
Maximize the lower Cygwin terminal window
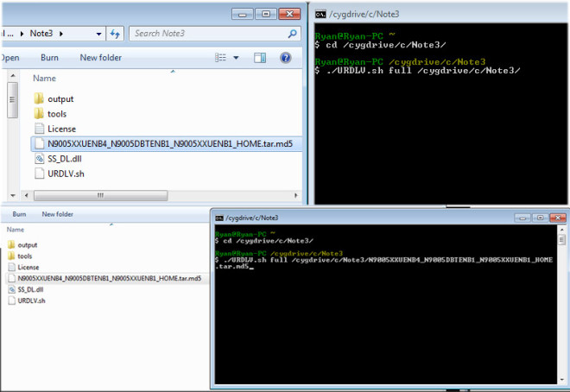[x=540, y=218]
